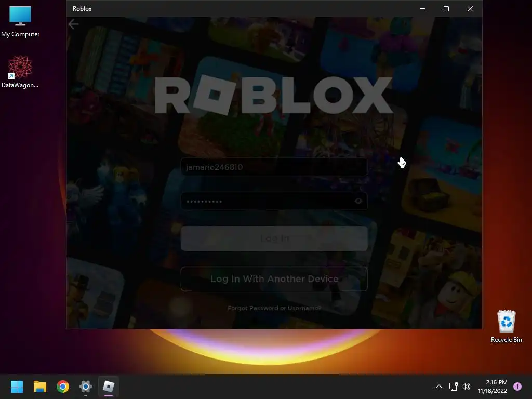Expand the hidden system tray icons
Viewport: 532px width, 399px height.
click(438, 387)
